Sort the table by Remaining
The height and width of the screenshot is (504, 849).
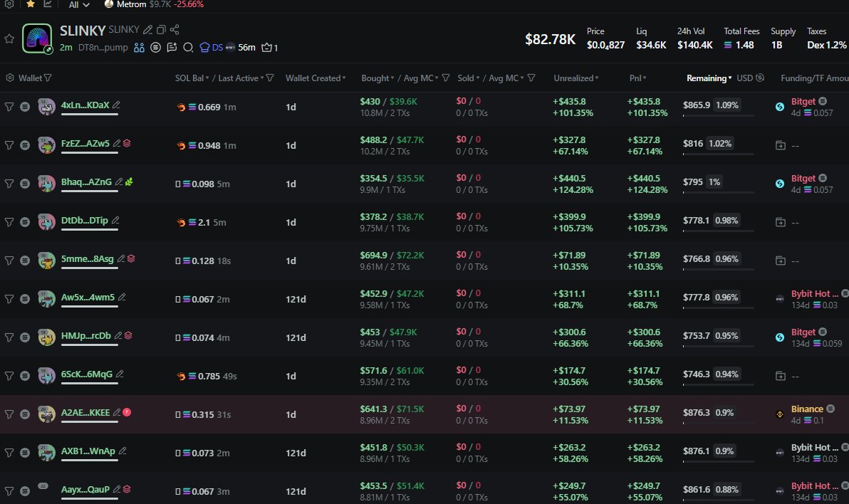pos(709,78)
